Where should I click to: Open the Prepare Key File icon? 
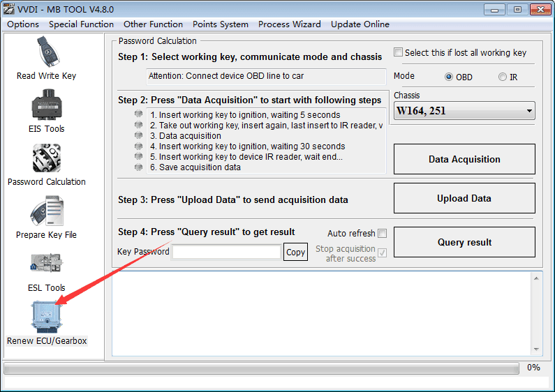(x=47, y=211)
